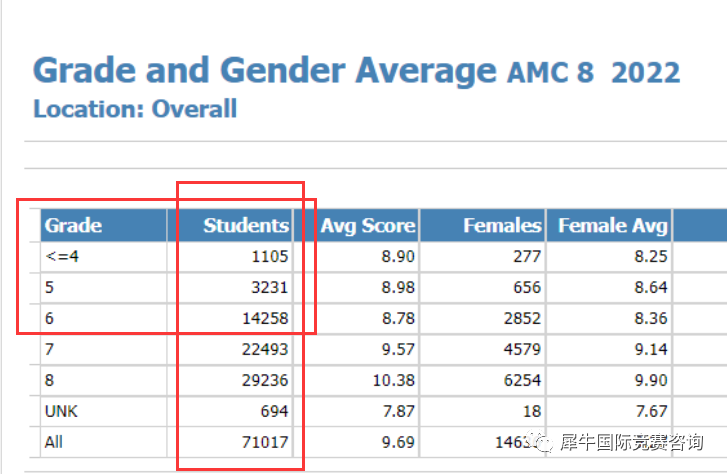Click student count 29236 for grade 8
The image size is (727, 474).
(265, 380)
